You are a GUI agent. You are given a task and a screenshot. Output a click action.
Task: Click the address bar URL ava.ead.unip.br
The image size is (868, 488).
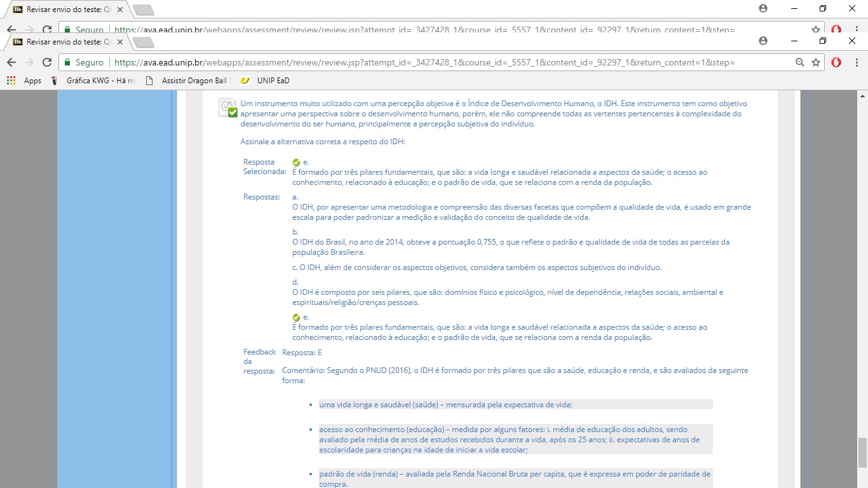coord(424,62)
